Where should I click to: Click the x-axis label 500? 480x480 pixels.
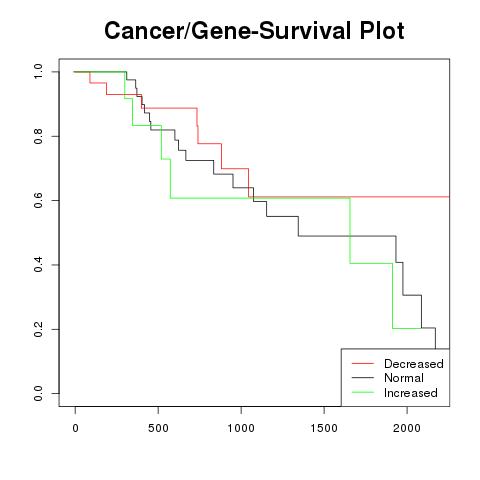tap(158, 428)
